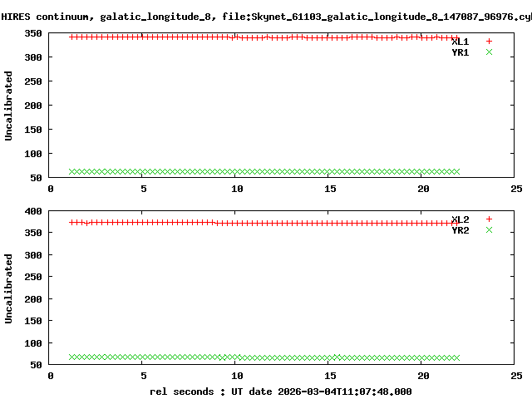This screenshot has width=532, height=399.
Task: Click the 350 tick label on top plot
Action: 33,33
